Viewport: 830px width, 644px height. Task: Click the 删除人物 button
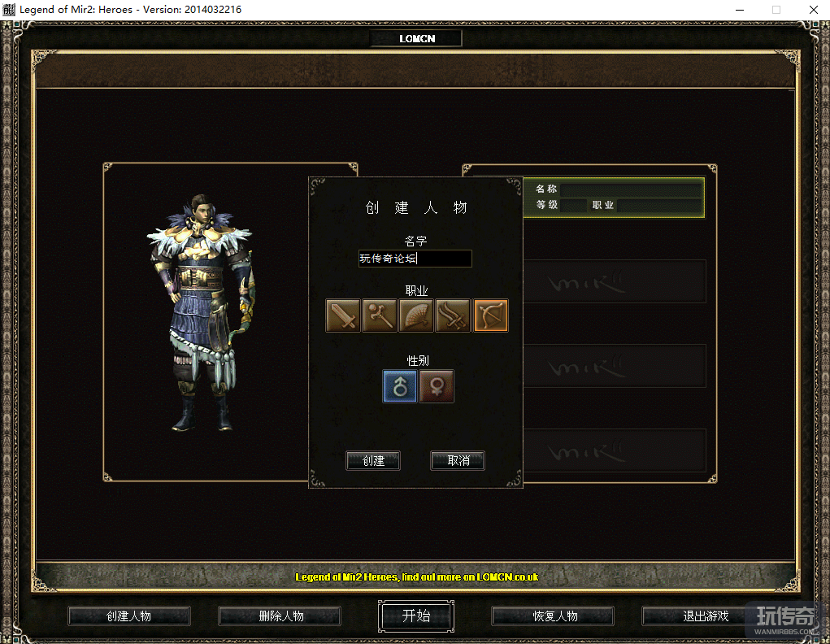[x=280, y=616]
